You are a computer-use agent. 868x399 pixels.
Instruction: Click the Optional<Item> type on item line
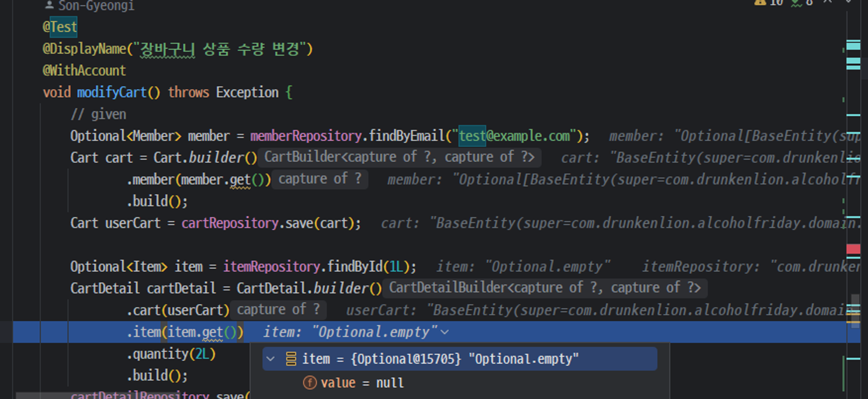(119, 266)
